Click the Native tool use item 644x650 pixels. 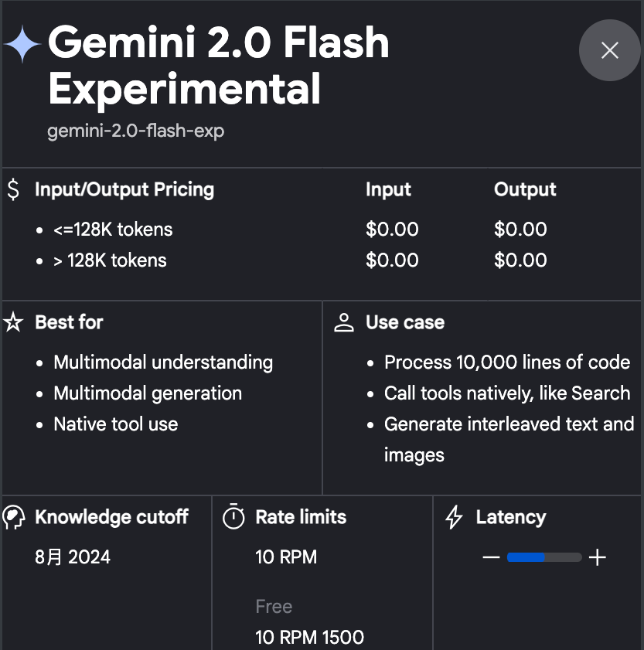(116, 424)
